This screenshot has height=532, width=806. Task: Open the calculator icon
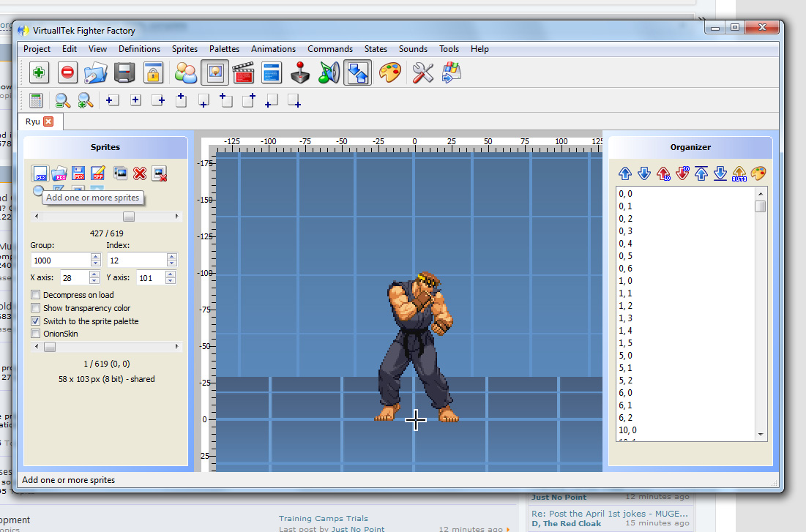coord(36,101)
